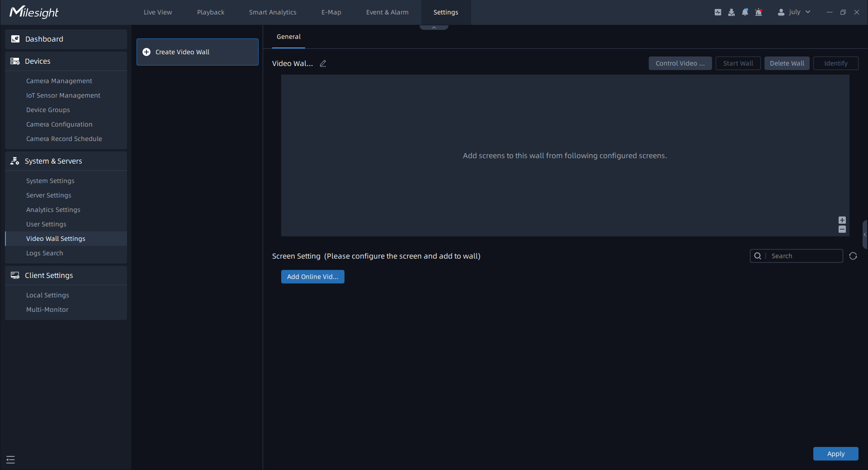Open the system monitor icon in the top bar
The height and width of the screenshot is (470, 868).
coord(717,12)
